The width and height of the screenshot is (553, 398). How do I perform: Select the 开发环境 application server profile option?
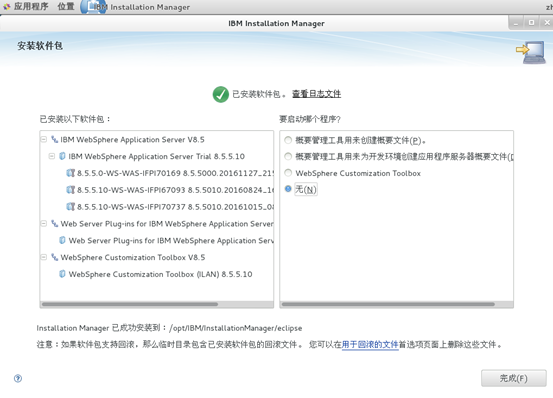(x=288, y=156)
